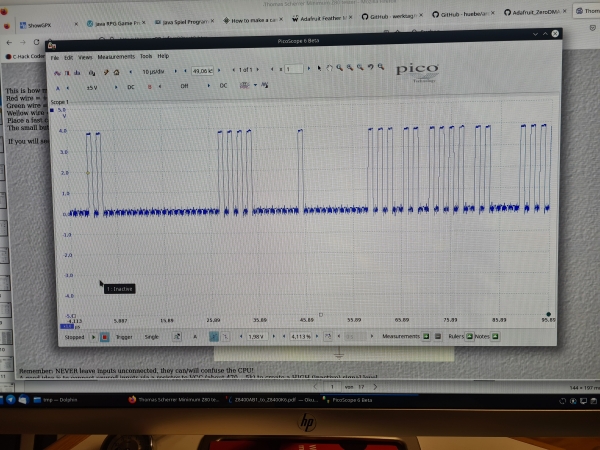Image resolution: width=600 pixels, height=450 pixels.
Task: Select the rising edge trigger icon
Action: point(215,337)
